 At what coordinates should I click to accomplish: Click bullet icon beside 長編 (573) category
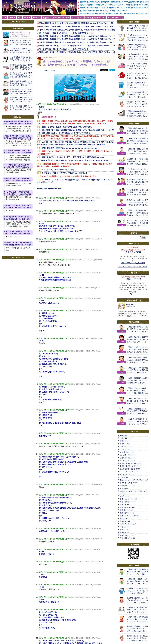pyautogui.click(x=119, y=435)
